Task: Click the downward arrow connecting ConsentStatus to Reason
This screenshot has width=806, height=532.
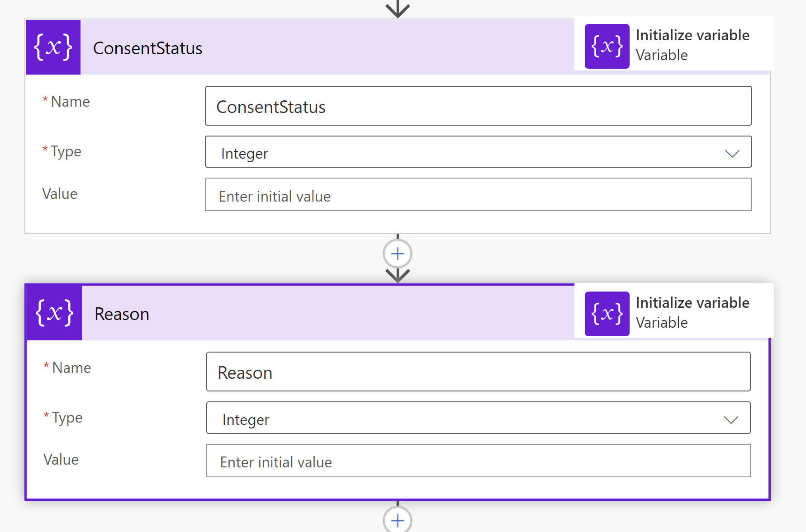Action: 397,274
